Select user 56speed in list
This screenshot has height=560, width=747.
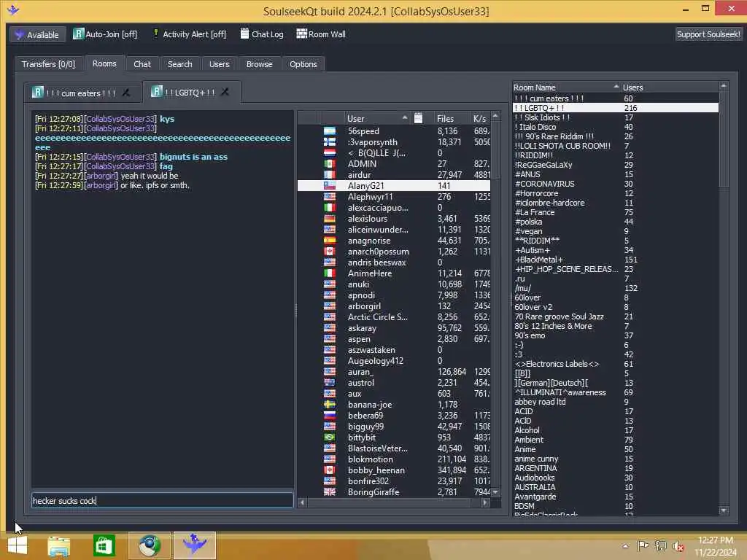tap(363, 131)
